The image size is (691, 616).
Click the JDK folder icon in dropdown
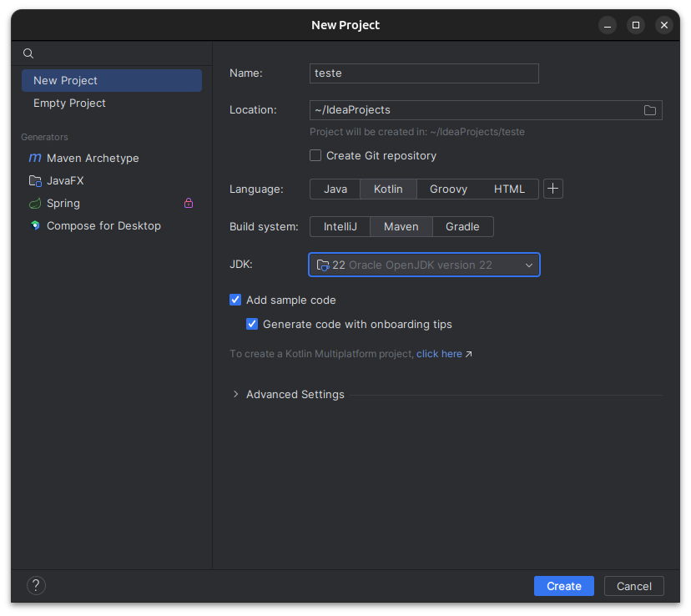(323, 265)
